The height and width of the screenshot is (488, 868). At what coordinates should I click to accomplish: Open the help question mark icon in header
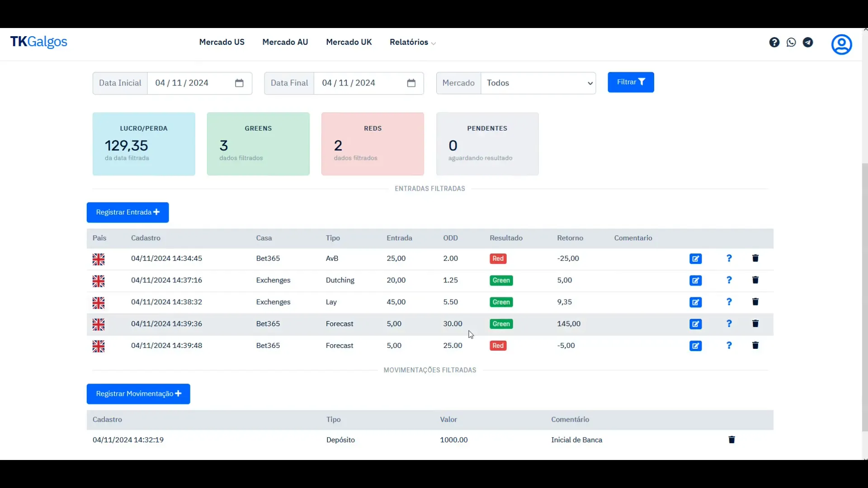[x=774, y=42]
